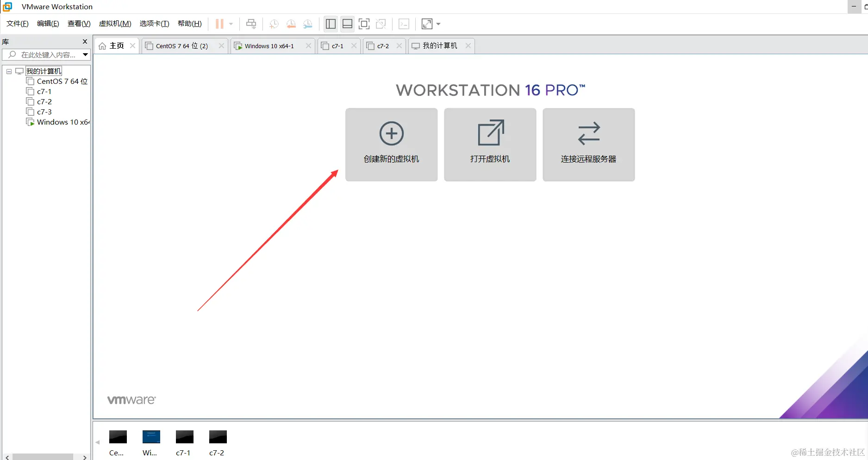Image resolution: width=868 pixels, height=460 pixels.
Task: Collapse the 我的计算机 tree node
Action: click(9, 71)
